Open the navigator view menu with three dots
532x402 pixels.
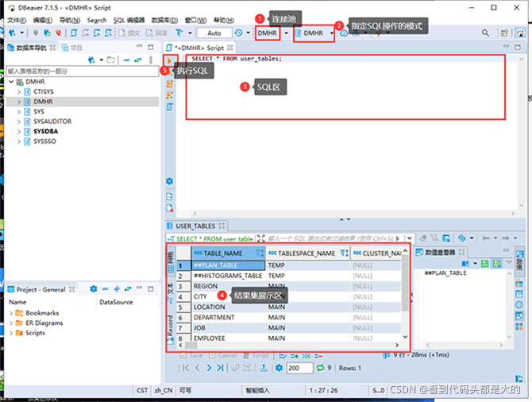tap(151, 60)
